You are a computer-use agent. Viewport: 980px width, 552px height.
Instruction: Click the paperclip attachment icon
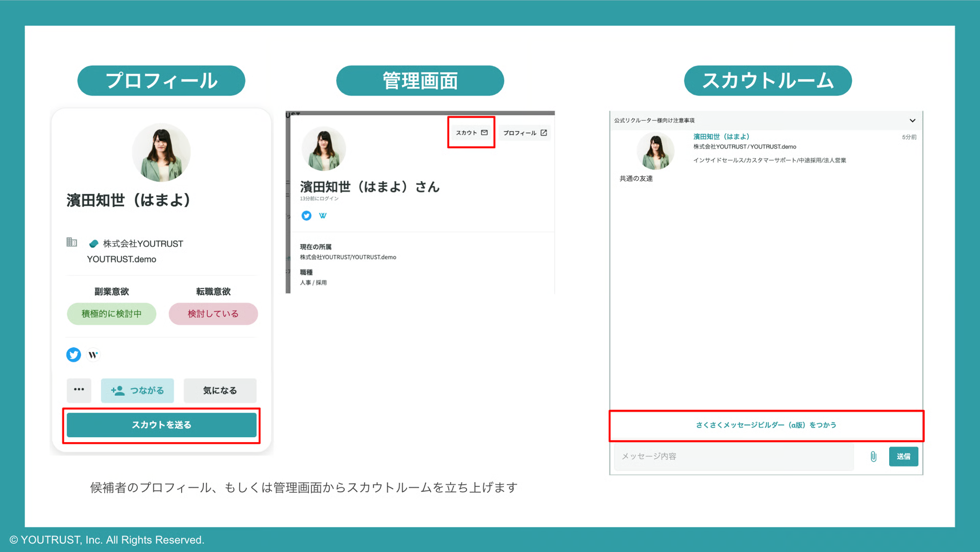[x=873, y=457]
